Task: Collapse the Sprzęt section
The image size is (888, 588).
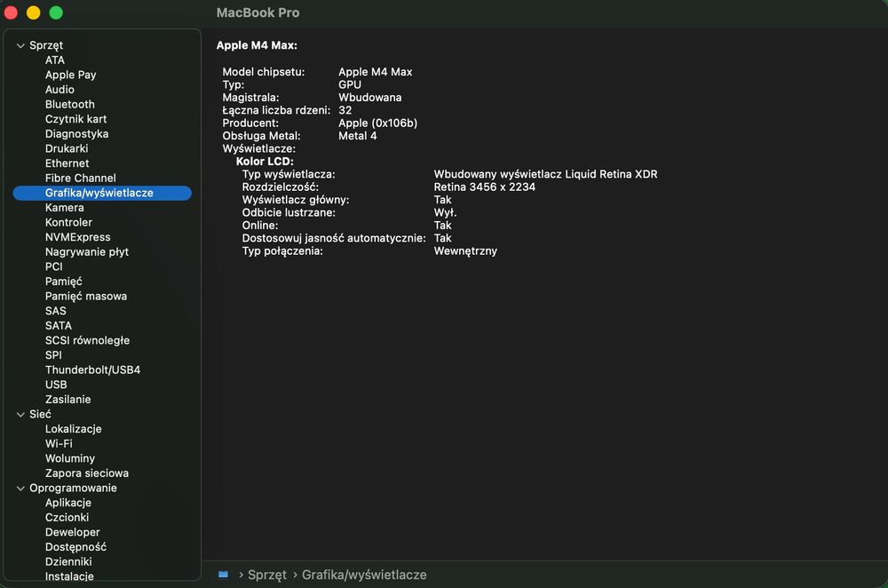Action: [20, 45]
